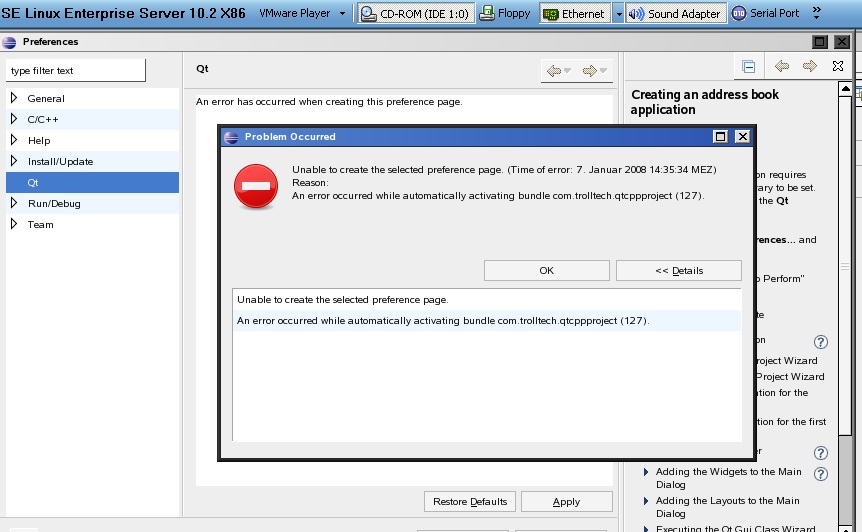Select 'Unable to create' line in details list
This screenshot has width=862, height=532.
487,300
